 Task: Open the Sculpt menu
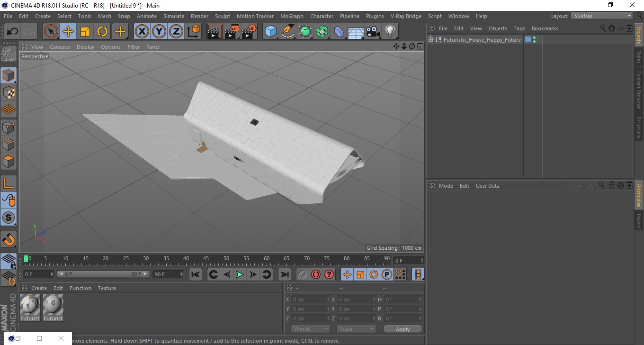tap(223, 16)
